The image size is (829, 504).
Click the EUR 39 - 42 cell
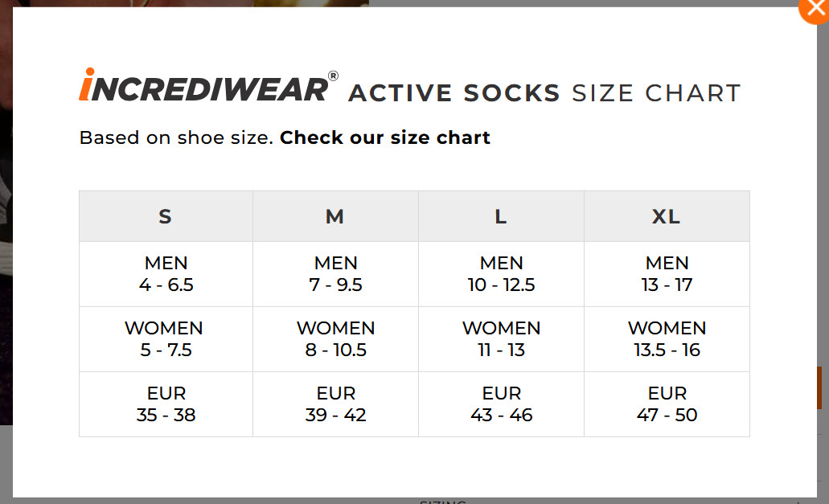[x=336, y=404]
